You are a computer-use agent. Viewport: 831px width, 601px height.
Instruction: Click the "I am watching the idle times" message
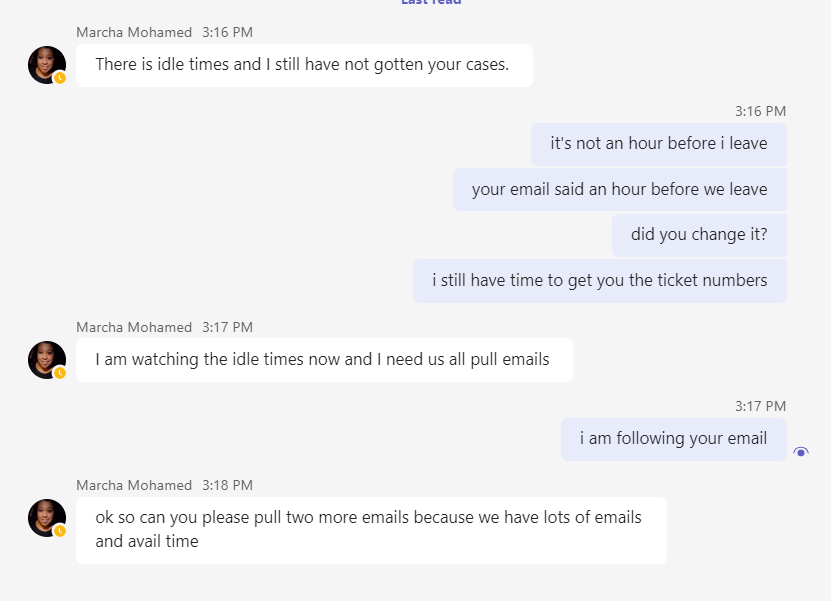[323, 359]
